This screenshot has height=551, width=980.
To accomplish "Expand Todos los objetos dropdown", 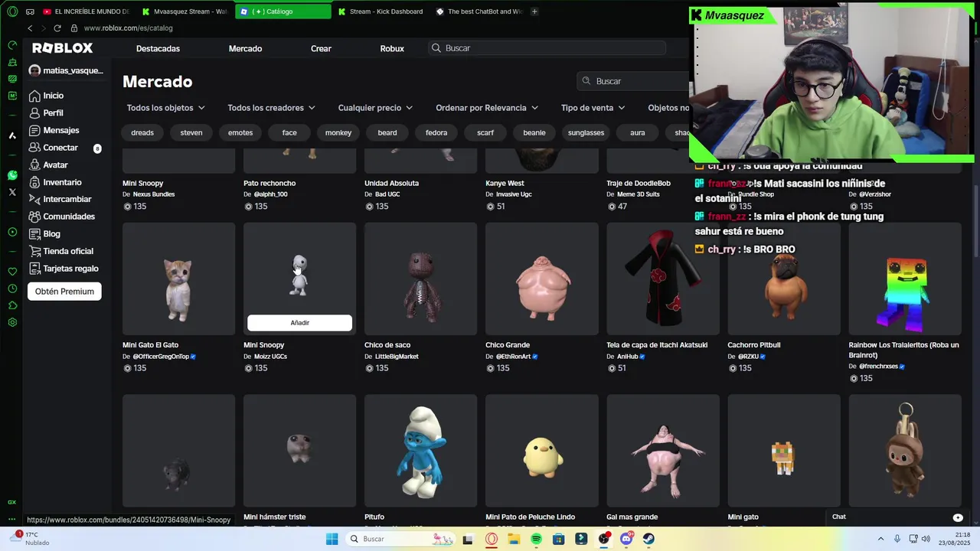I will [x=165, y=108].
